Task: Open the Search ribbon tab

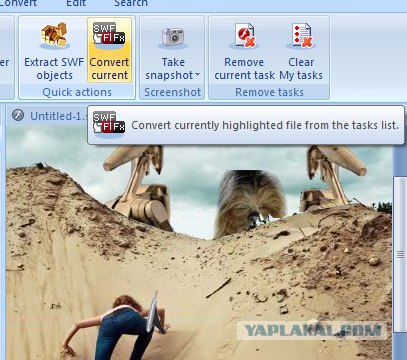Action: 131,3
